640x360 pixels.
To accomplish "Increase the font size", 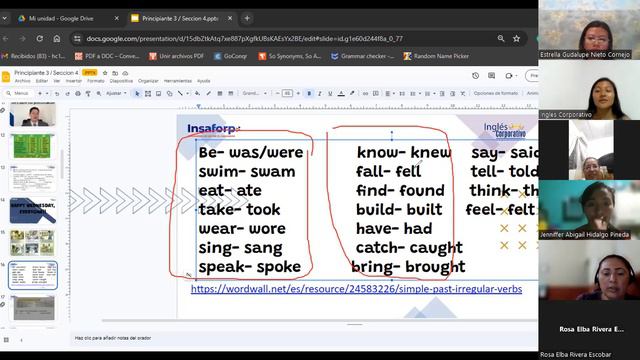I will pyautogui.click(x=298, y=93).
